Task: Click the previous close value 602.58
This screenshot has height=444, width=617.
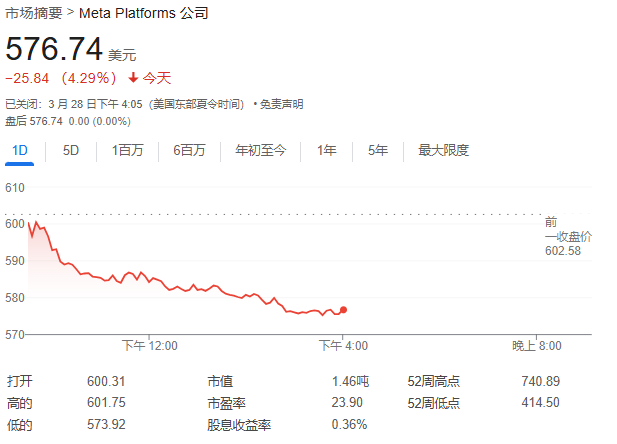Action: (x=563, y=251)
